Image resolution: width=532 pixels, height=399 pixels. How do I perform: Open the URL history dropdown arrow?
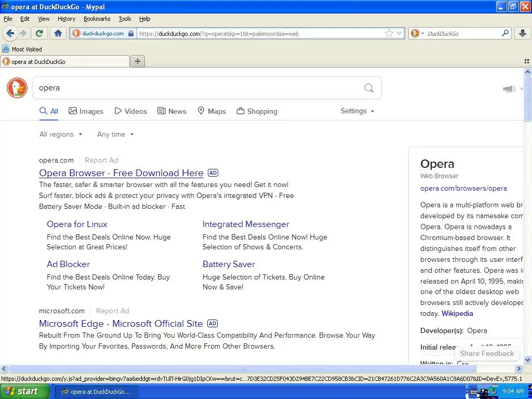pyautogui.click(x=400, y=33)
